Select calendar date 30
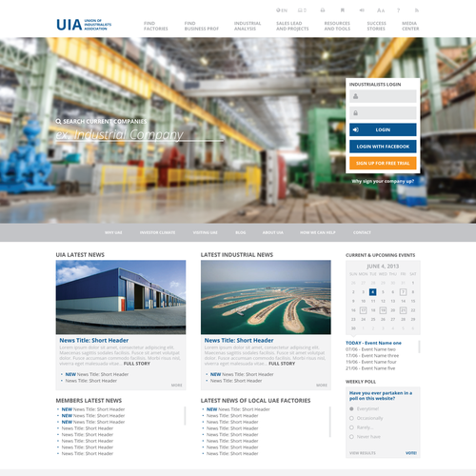 click(353, 328)
